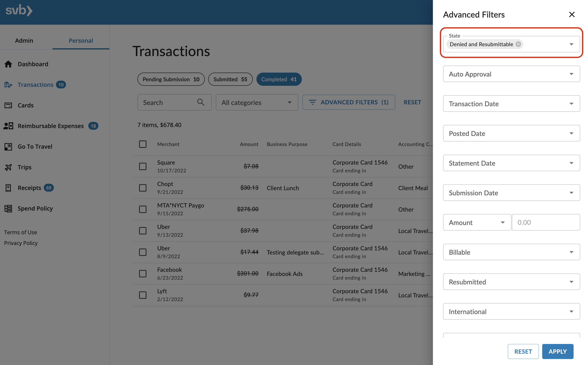Viewport: 588px width, 365px height.
Task: Select the Submitted transactions tab
Action: click(x=230, y=79)
